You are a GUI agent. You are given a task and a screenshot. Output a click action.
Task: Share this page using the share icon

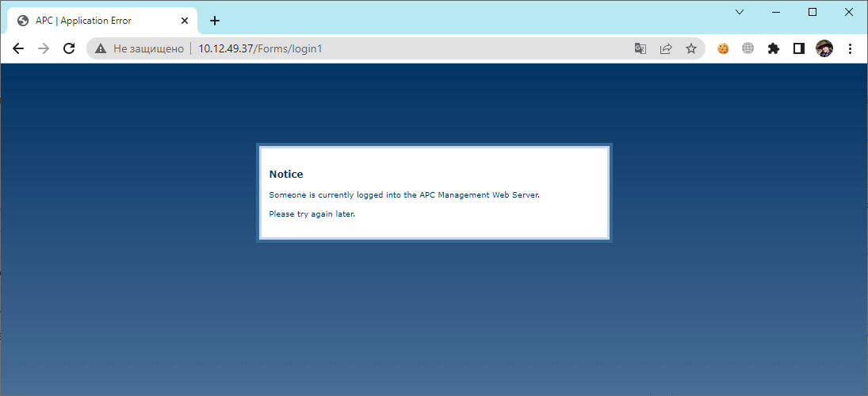click(666, 48)
